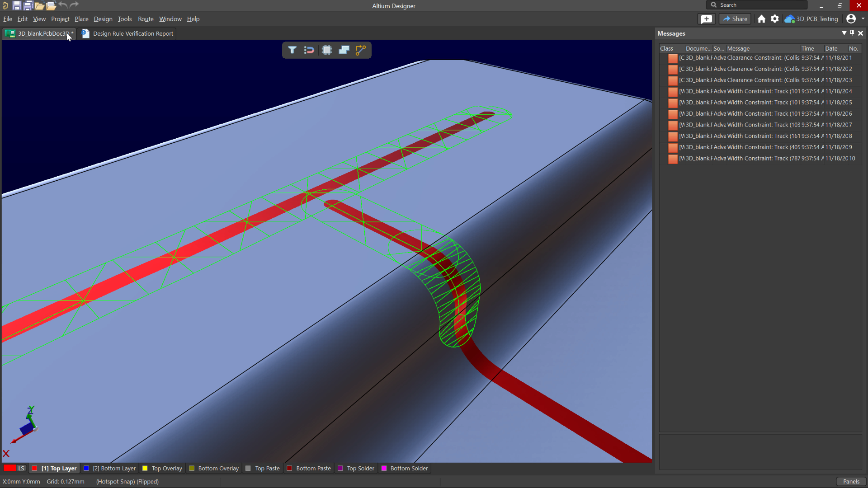Image resolution: width=868 pixels, height=488 pixels.
Task: Click the Panels button in status bar
Action: pos(851,482)
